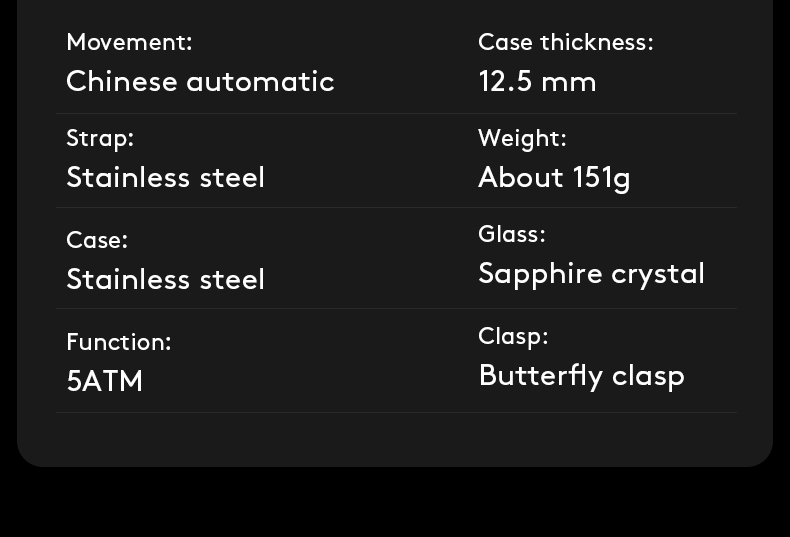Click the "mm" unit after 12.5

568,82
